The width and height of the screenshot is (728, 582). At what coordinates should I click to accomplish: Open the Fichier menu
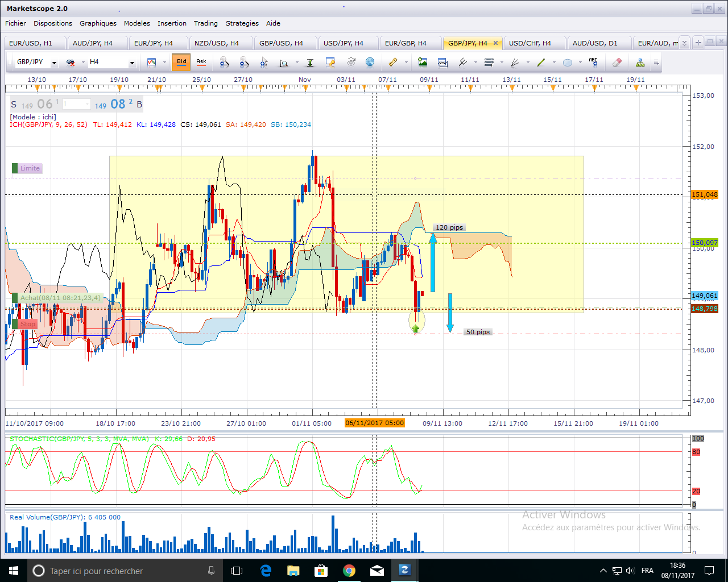(15, 23)
